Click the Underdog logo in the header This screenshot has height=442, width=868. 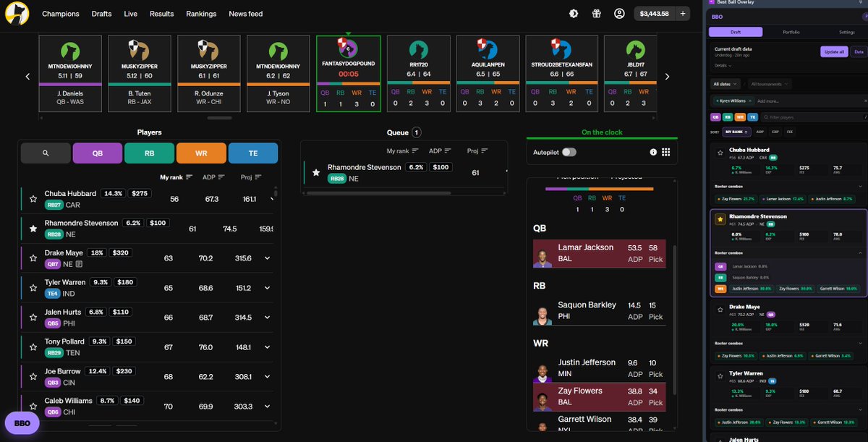(x=17, y=14)
